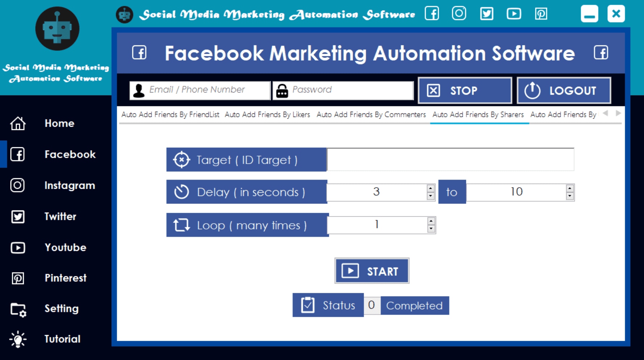644x360 pixels.
Task: Open Twitter from the top bar icon
Action: tap(487, 14)
